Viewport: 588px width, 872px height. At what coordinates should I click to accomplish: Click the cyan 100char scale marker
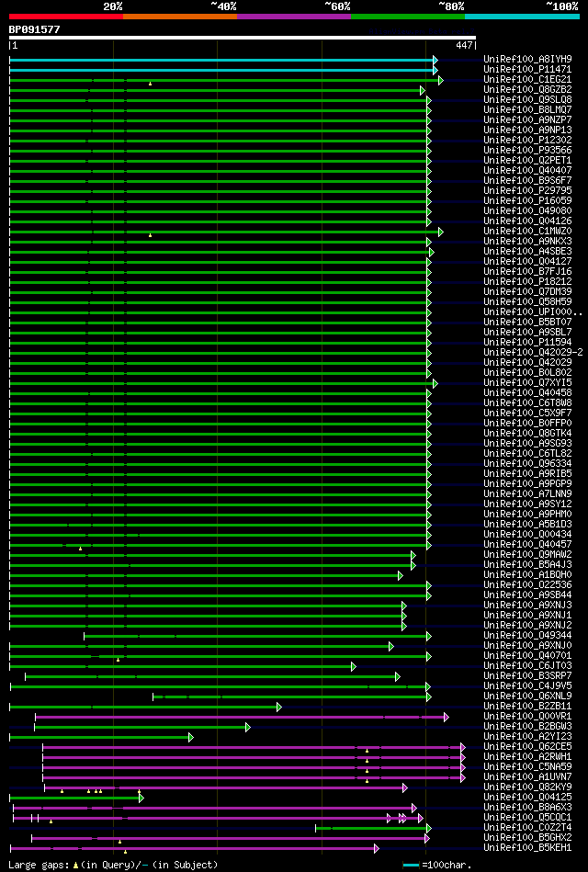point(411,865)
